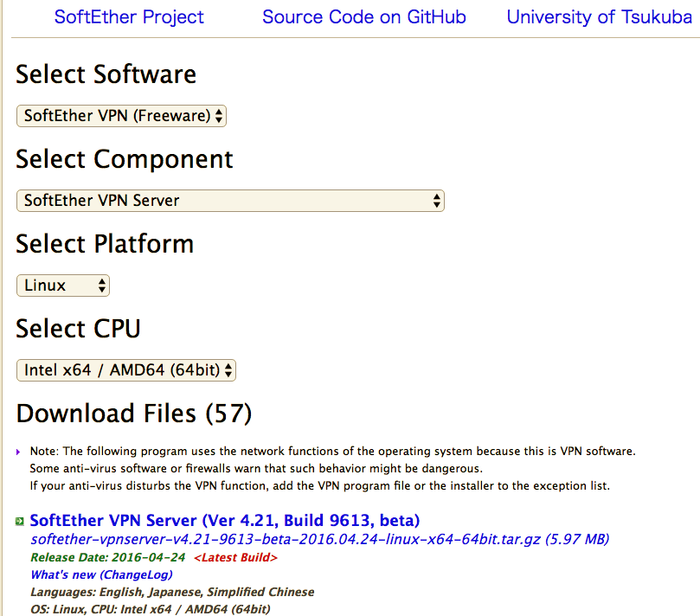Open Source Code on GitHub link
Viewport: 700px width, 616px height.
pos(364,17)
